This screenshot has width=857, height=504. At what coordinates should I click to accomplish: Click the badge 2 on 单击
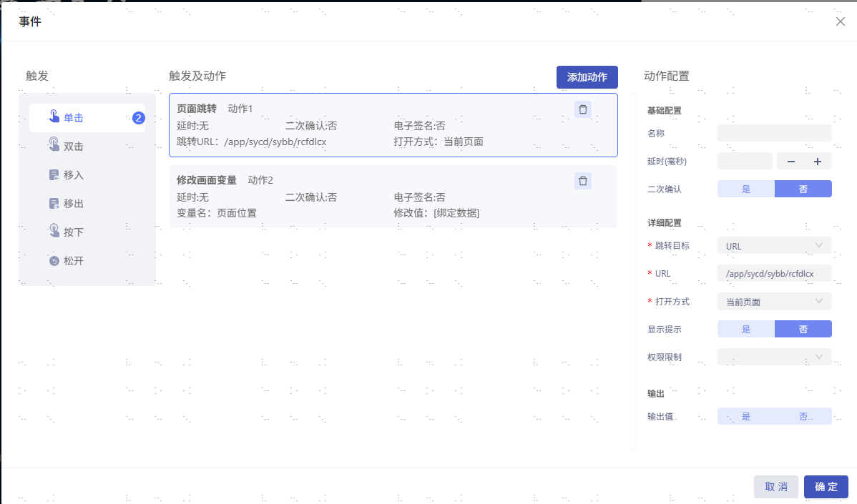138,117
